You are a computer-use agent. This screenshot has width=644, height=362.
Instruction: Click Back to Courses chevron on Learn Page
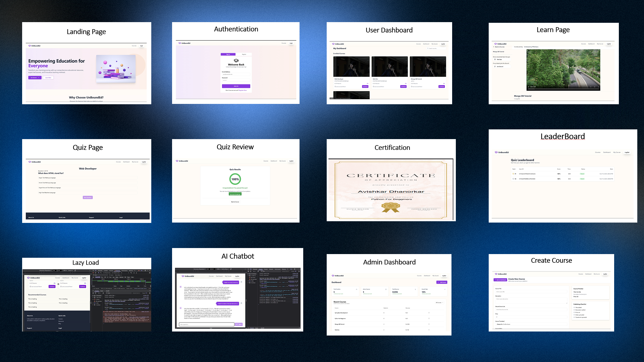pyautogui.click(x=494, y=47)
